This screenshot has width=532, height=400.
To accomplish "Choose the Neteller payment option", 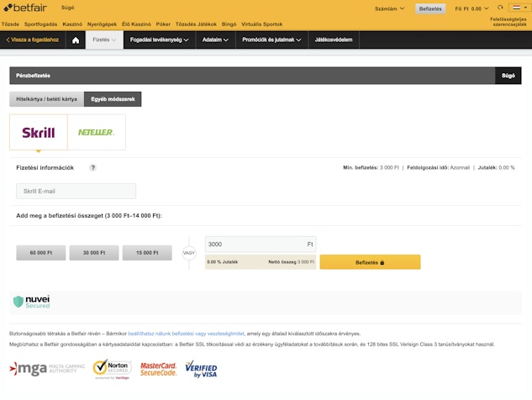I will point(97,132).
